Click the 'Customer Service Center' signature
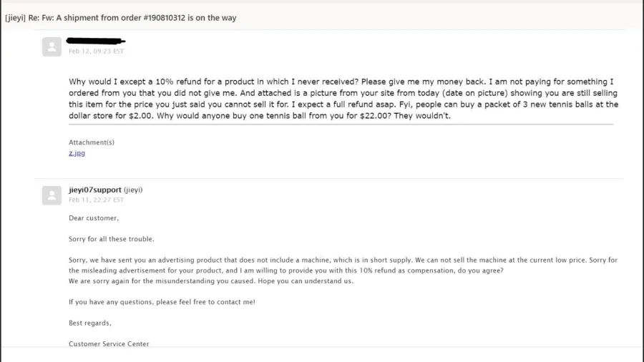The height and width of the screenshot is (362, 644). click(x=109, y=344)
